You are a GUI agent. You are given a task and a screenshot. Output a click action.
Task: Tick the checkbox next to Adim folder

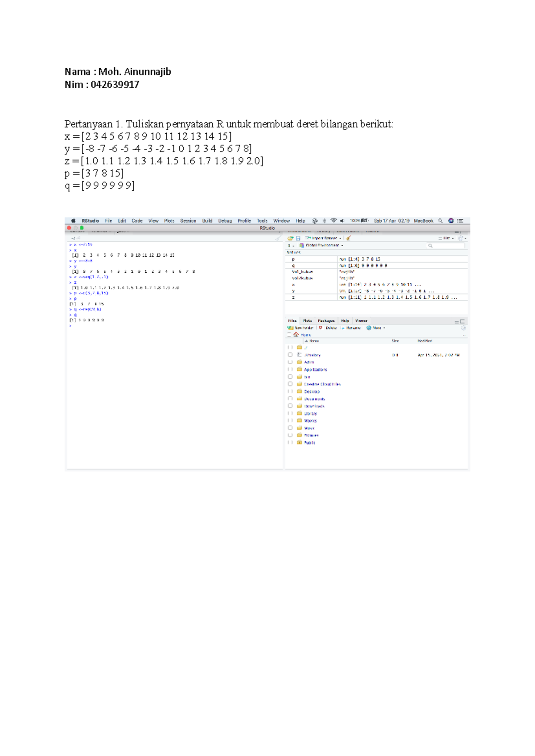click(x=290, y=362)
